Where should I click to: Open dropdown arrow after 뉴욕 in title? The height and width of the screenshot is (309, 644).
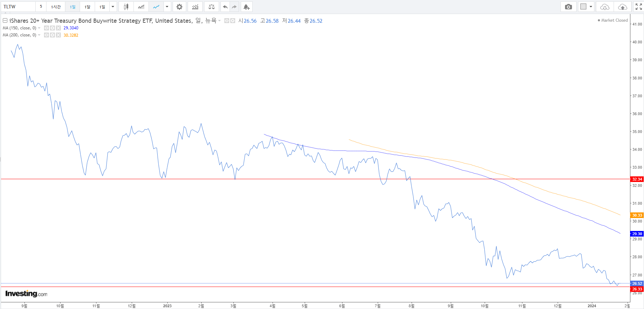click(219, 21)
